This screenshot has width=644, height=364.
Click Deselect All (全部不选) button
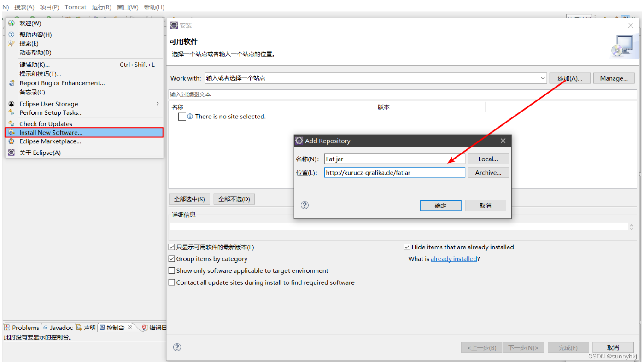[x=234, y=199]
